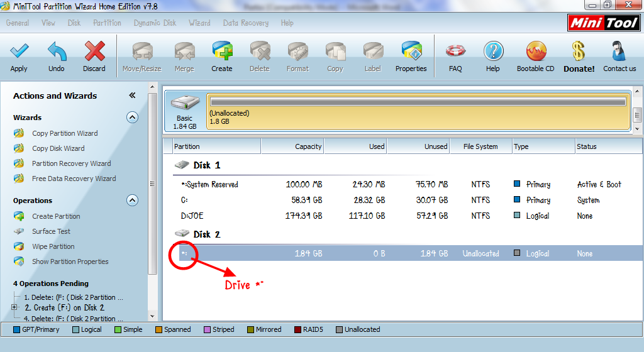Viewport: 644px width, 352px height.
Task: Click the RAID5 legend swatch
Action: coord(297,329)
